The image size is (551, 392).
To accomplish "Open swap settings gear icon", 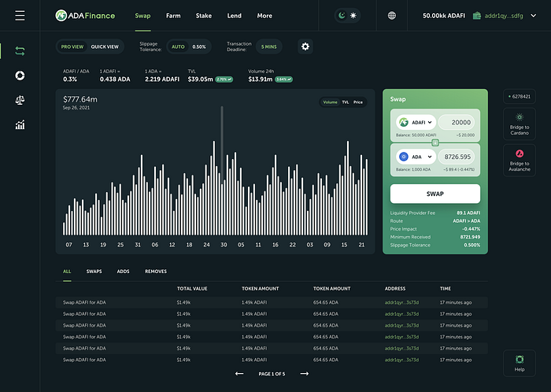I will 305,46.
